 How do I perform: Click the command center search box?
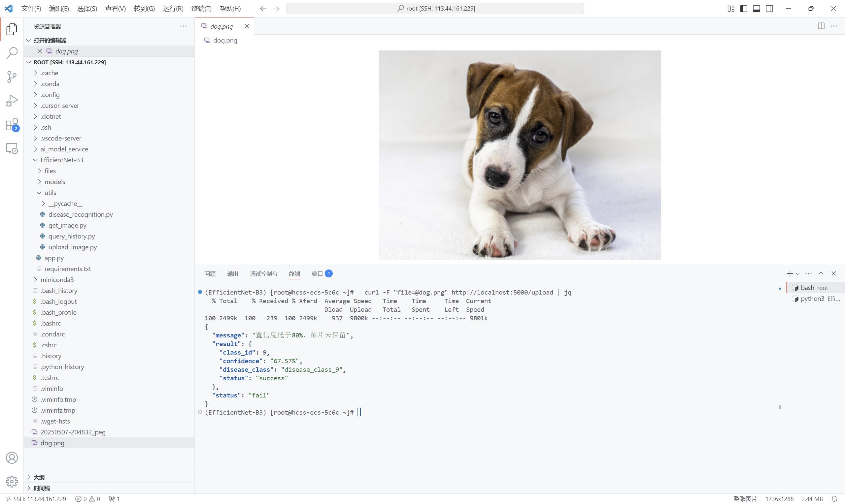click(435, 9)
